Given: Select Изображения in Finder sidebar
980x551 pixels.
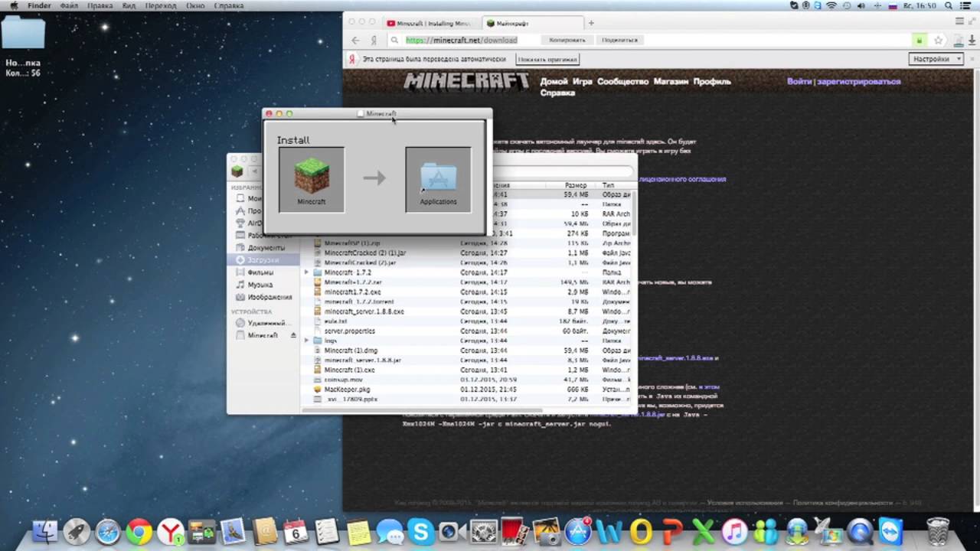Looking at the screenshot, I should point(269,297).
